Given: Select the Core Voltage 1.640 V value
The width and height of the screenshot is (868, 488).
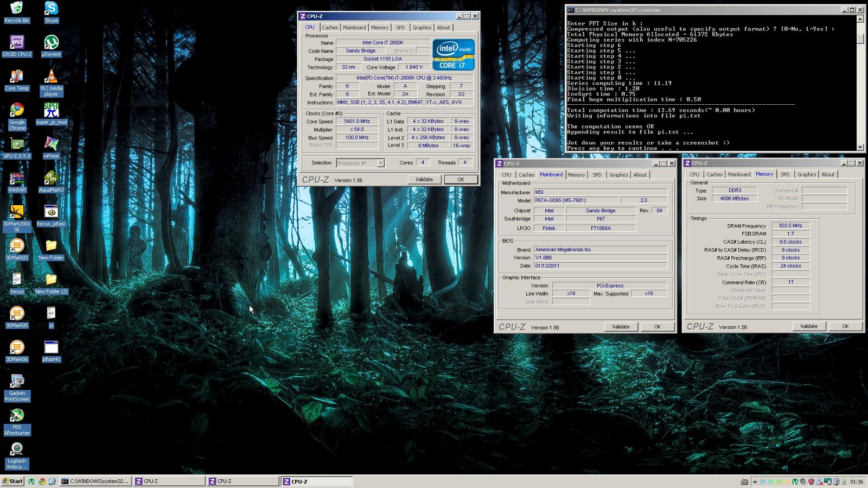Looking at the screenshot, I should point(414,67).
